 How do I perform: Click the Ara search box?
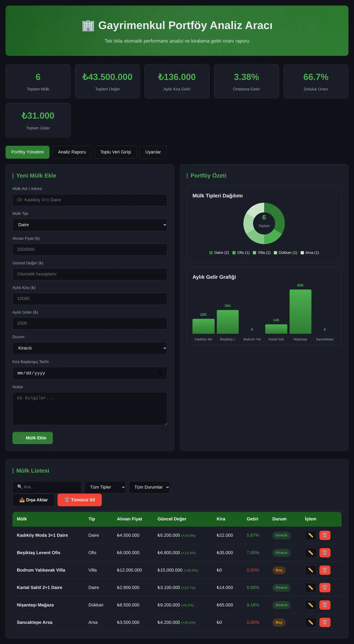point(47,487)
